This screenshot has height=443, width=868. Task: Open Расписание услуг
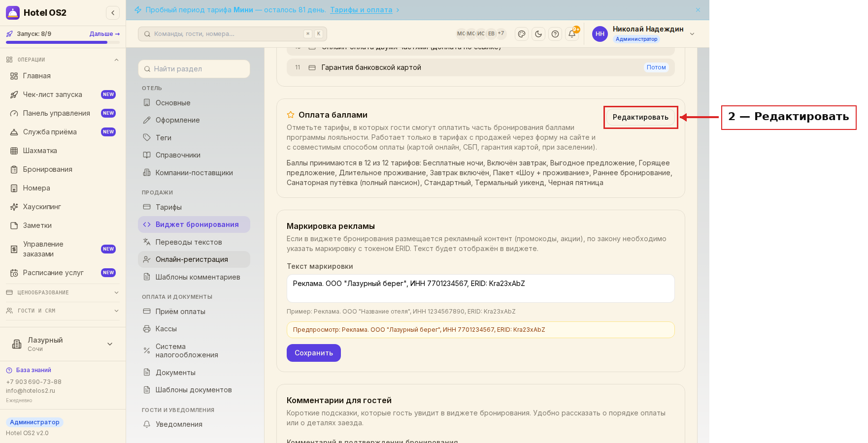(63, 273)
